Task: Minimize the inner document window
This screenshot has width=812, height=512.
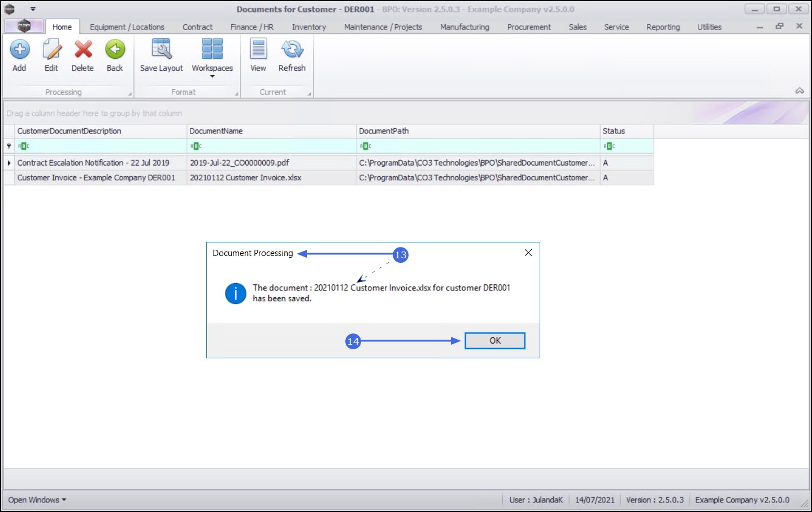Action: click(760, 27)
